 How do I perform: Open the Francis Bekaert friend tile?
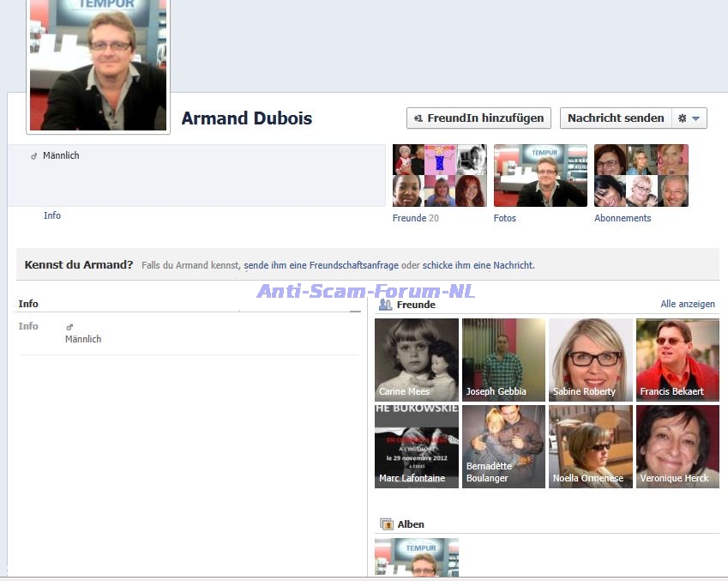coord(677,360)
